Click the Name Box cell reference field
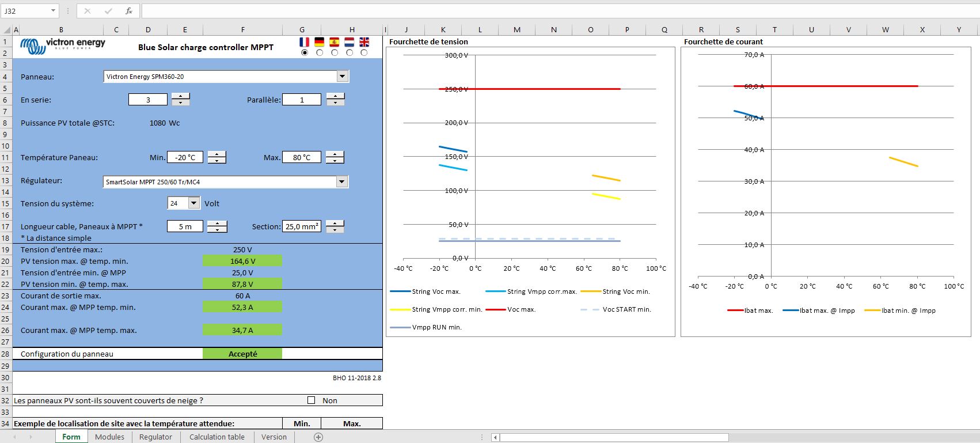This screenshot has width=980, height=443. (26, 11)
